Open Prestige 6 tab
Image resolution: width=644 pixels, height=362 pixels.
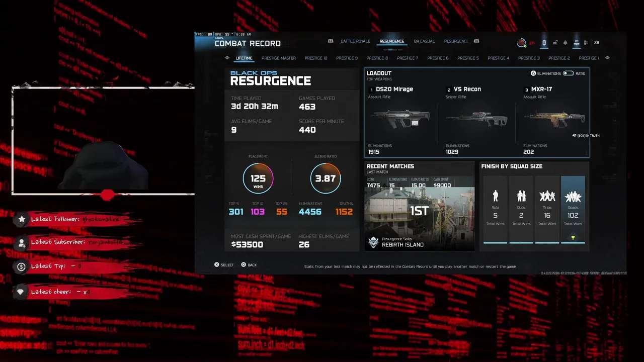pos(438,58)
